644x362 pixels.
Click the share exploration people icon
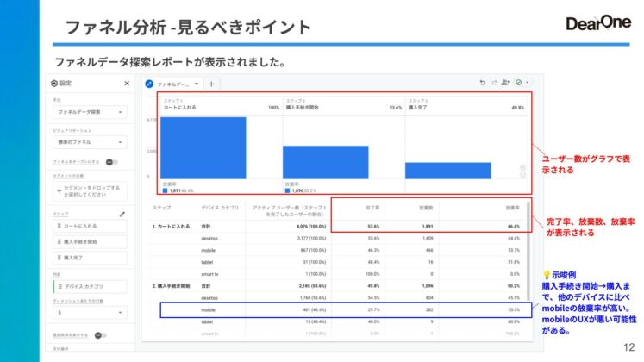click(x=505, y=83)
